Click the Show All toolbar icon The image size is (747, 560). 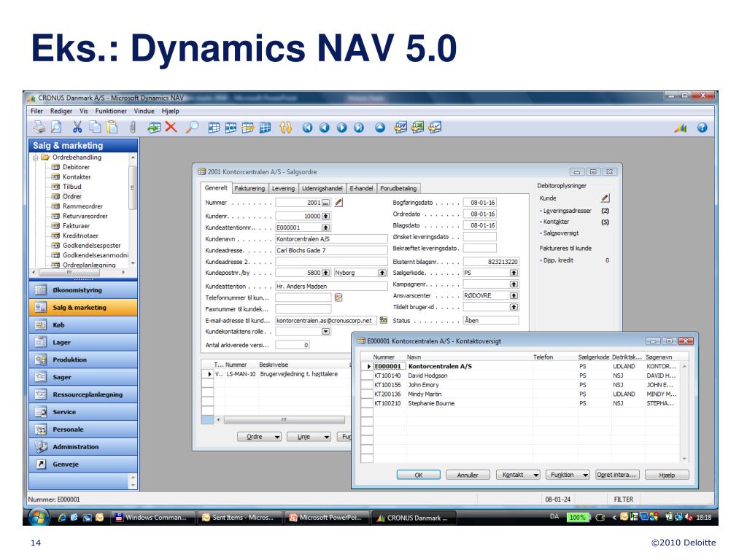tap(266, 128)
